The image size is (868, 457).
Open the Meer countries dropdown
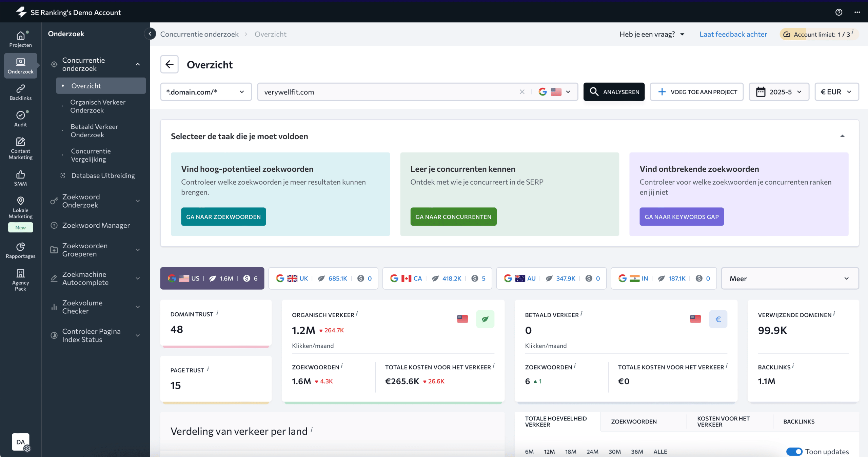click(790, 278)
